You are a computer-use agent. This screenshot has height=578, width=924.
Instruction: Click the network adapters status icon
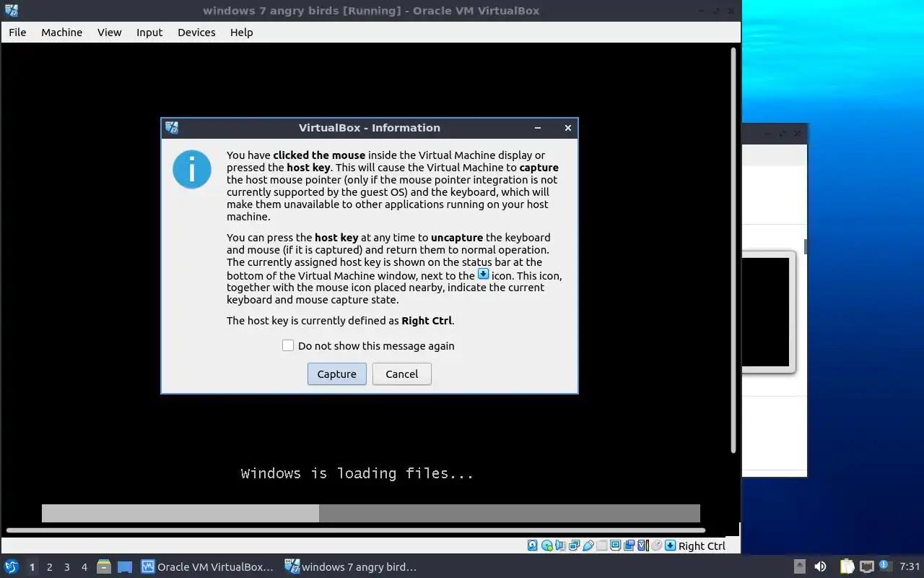coord(575,545)
